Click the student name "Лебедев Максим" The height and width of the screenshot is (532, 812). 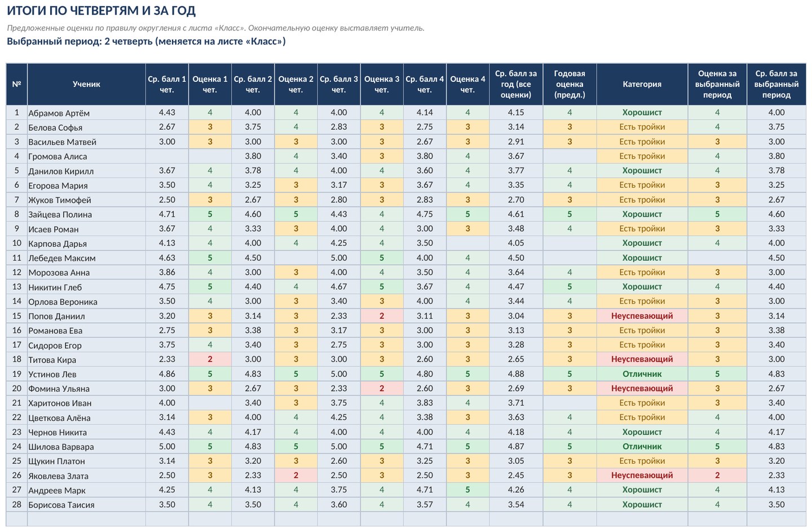pyautogui.click(x=62, y=258)
